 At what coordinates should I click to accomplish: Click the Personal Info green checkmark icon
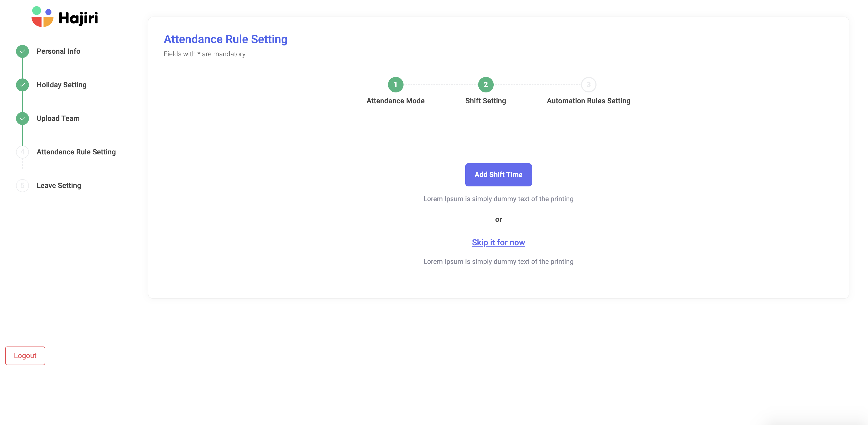click(x=22, y=51)
